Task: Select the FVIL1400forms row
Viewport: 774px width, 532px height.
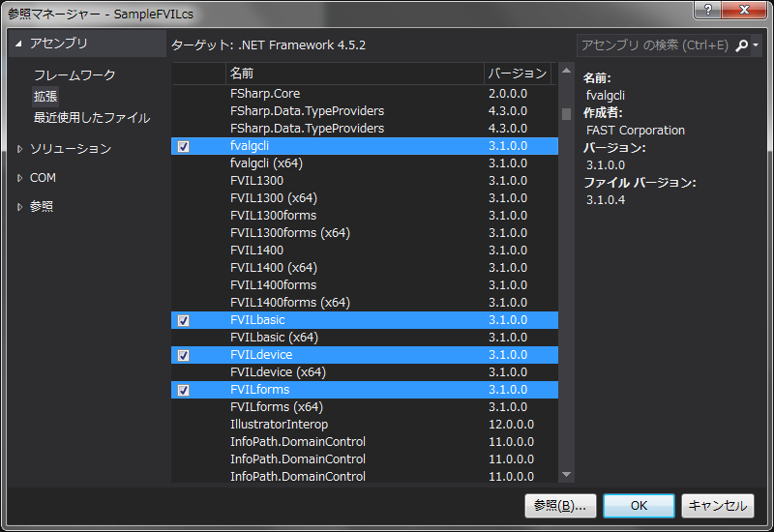Action: pos(365,285)
